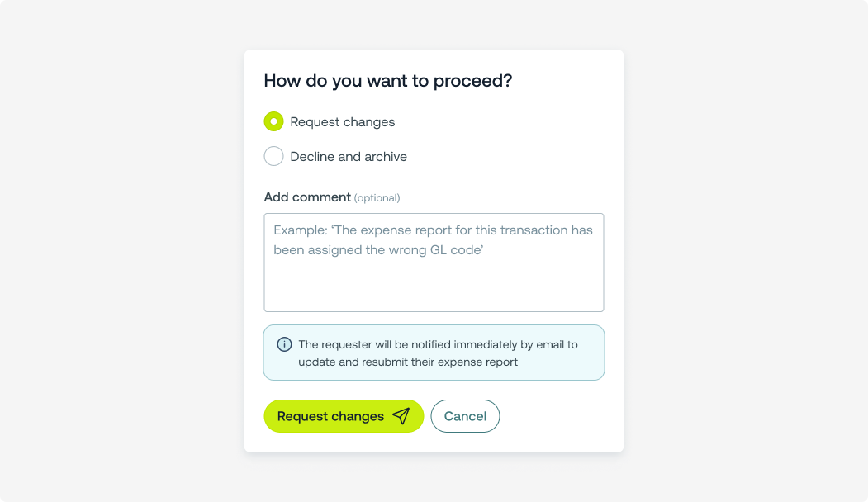
Task: Click the 'requester will be notified' message line
Action: point(438,344)
